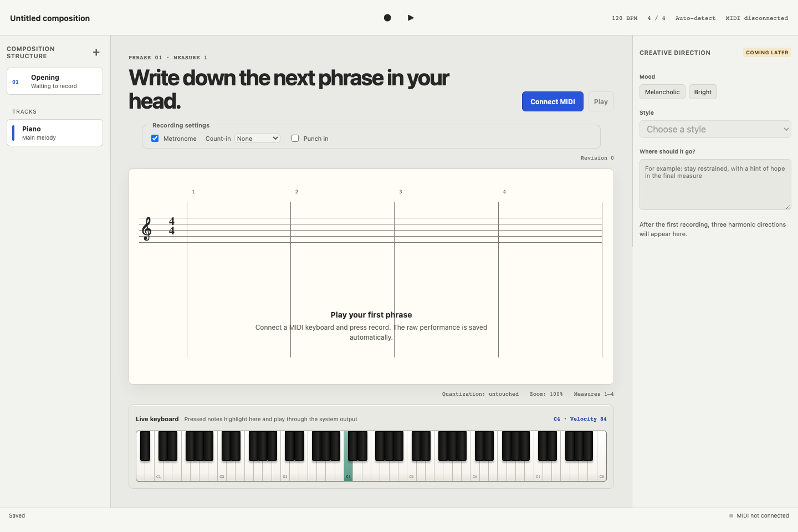798x532 pixels.
Task: Click the measure 1 number marker
Action: pos(193,192)
